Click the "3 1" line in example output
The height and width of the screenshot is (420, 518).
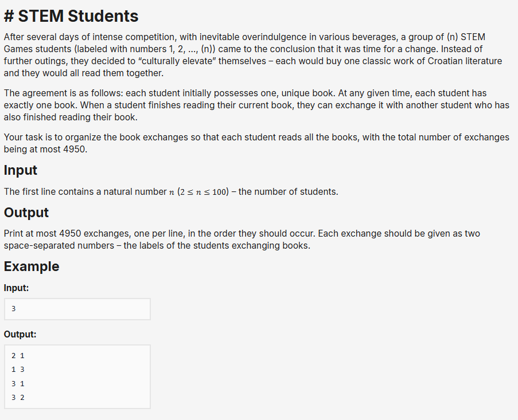18,383
